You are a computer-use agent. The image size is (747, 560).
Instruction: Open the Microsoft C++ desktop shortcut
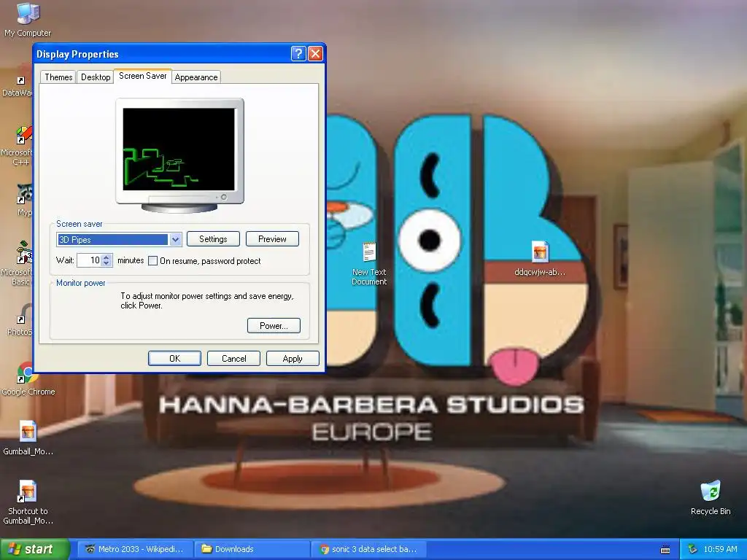tap(16, 145)
